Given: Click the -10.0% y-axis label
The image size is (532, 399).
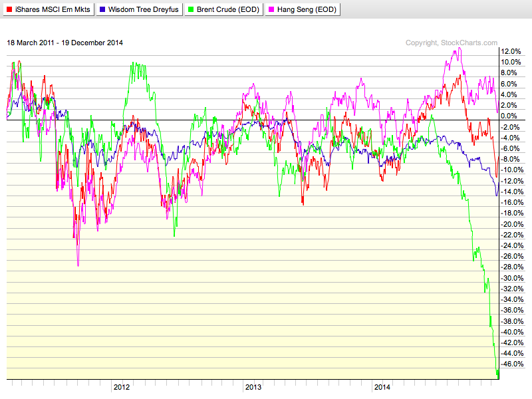Looking at the screenshot, I should pyautogui.click(x=512, y=170).
